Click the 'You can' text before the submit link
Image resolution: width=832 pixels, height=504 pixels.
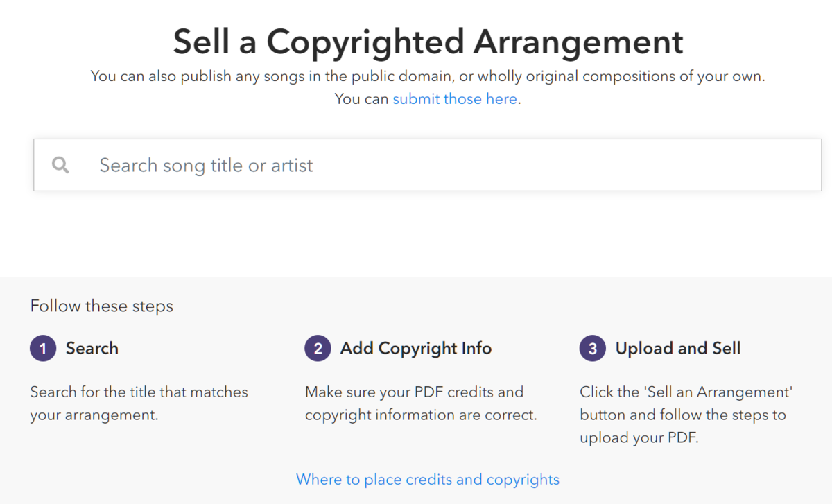point(361,99)
